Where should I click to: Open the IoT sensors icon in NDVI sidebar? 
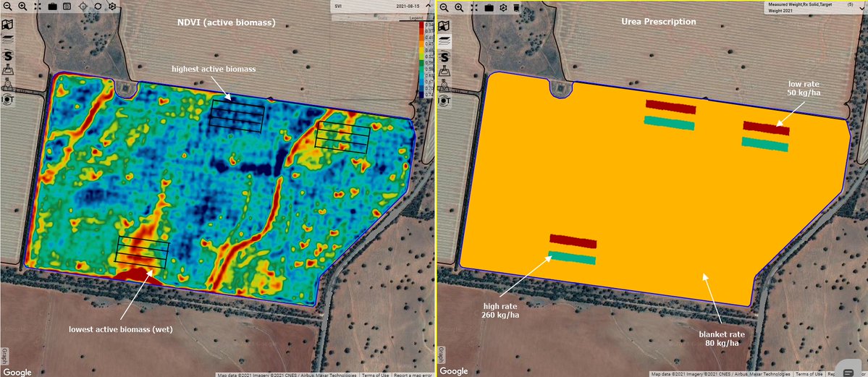[8, 100]
